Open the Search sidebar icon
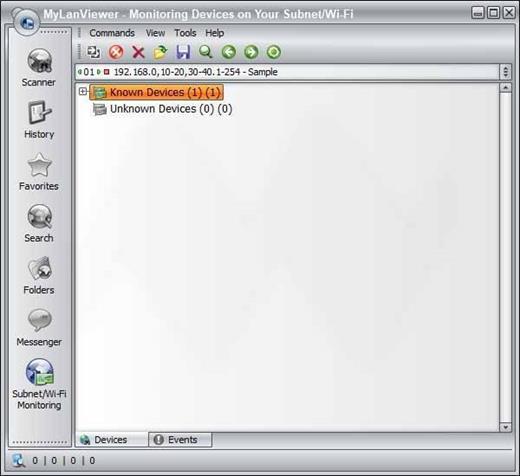This screenshot has height=476, width=520. (39, 217)
